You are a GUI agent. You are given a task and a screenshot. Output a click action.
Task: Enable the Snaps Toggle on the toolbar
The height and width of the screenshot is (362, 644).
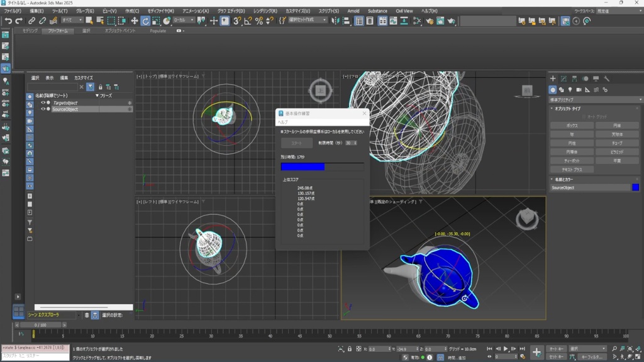pyautogui.click(x=237, y=22)
